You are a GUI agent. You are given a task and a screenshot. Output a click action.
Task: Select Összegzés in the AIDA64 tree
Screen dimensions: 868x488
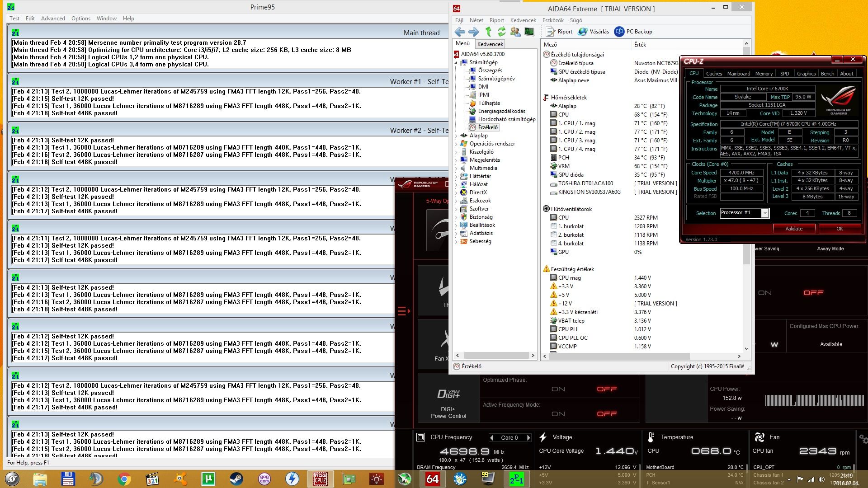(490, 70)
